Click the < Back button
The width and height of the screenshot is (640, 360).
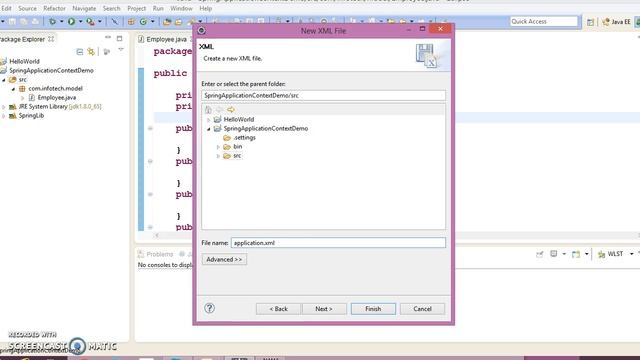278,309
